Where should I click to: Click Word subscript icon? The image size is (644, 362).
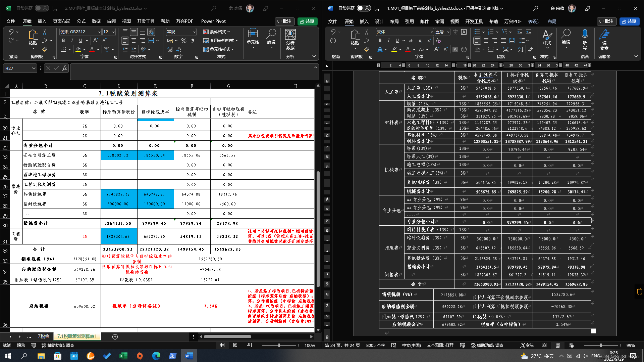tap(420, 41)
